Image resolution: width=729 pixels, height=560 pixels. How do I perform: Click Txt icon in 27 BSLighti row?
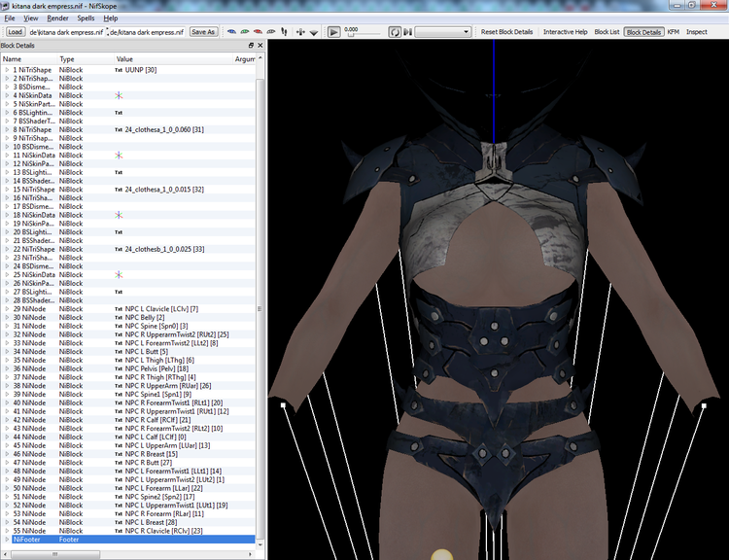(119, 292)
